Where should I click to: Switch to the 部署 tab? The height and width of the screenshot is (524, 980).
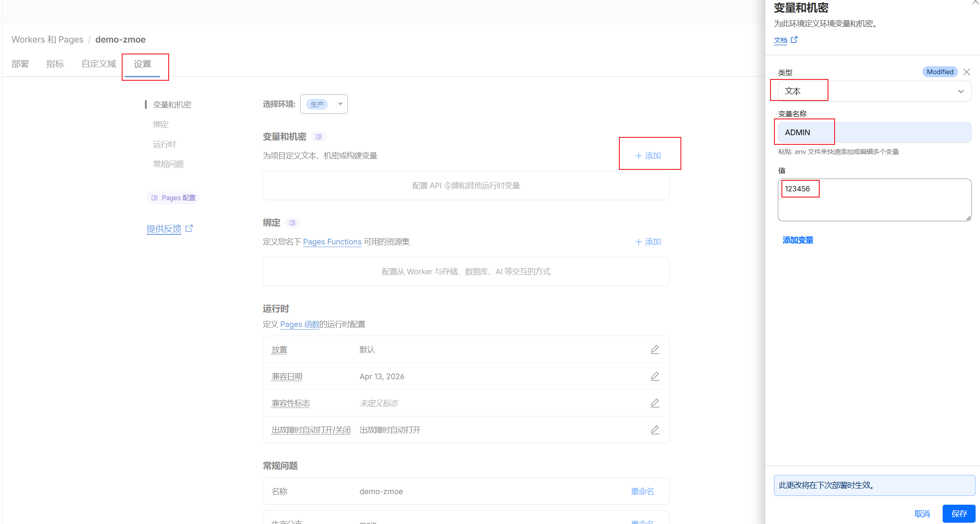[x=20, y=64]
